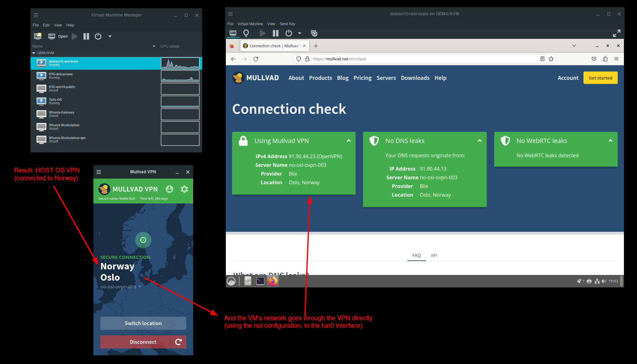Viewport: 637px width, 364px height.
Task: Click the Firefox back arrow
Action: (233, 59)
